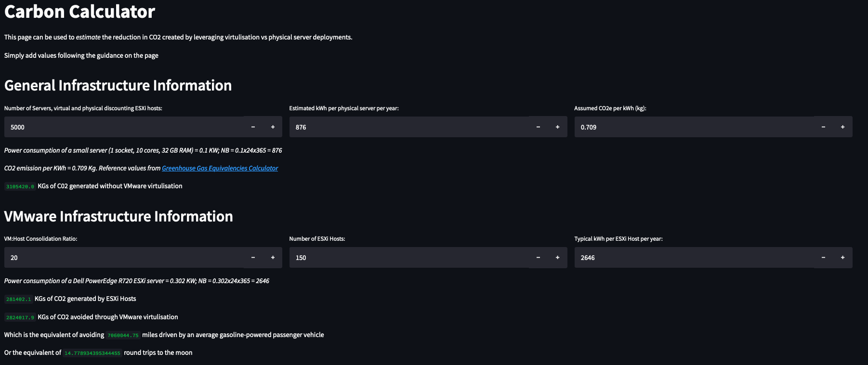Decrease typical kWh per ESXi Host
Screen dimensions: 868x365
[823, 258]
